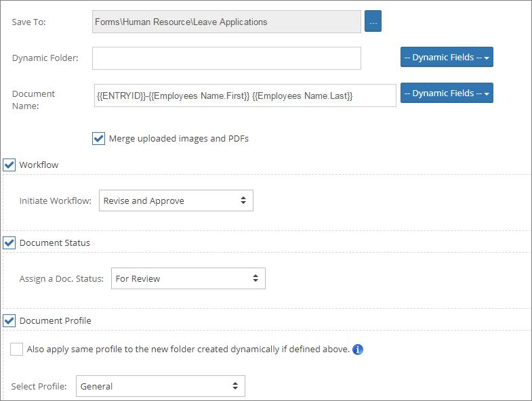
Task: Open the Select Profile dropdown
Action: 160,386
